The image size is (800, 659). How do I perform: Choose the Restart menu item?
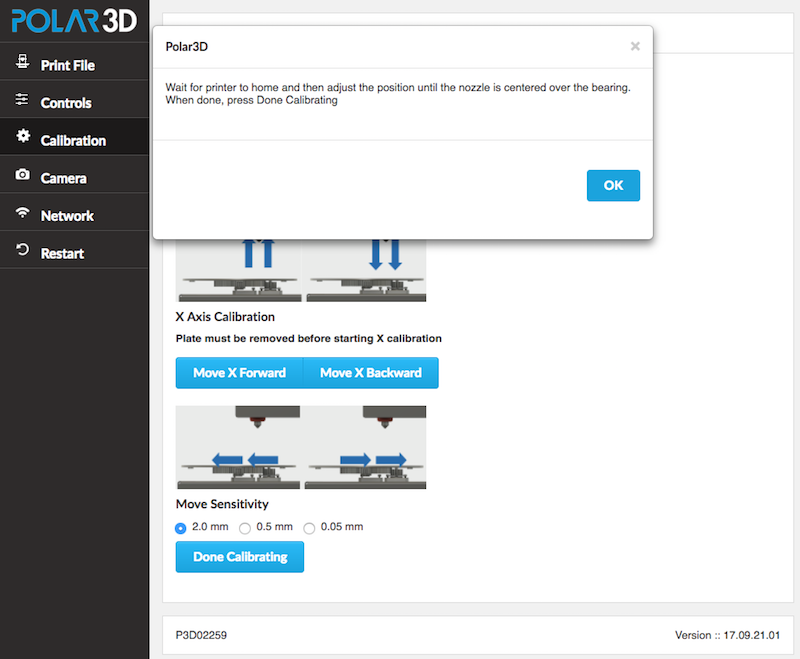(74, 250)
